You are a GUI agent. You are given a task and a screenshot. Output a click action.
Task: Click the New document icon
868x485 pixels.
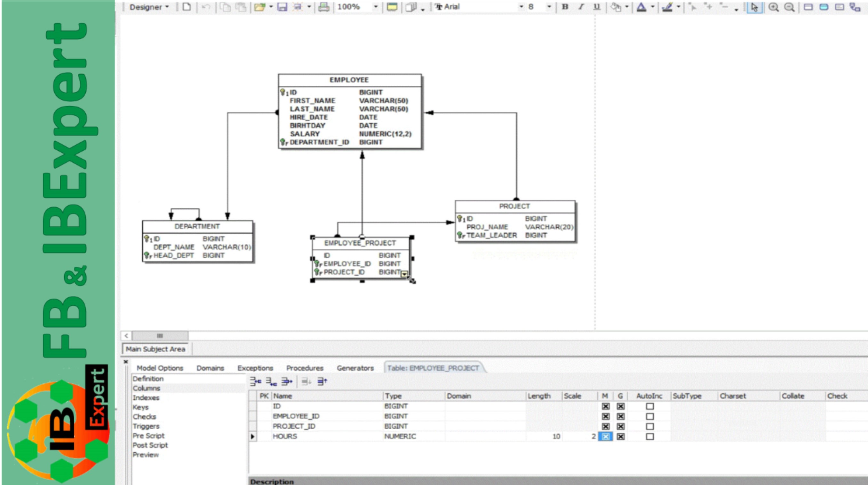coord(187,7)
